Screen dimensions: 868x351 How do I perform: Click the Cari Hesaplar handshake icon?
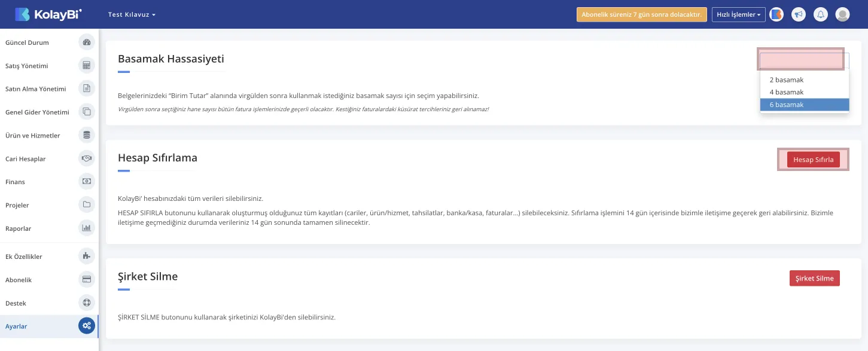pyautogui.click(x=87, y=158)
